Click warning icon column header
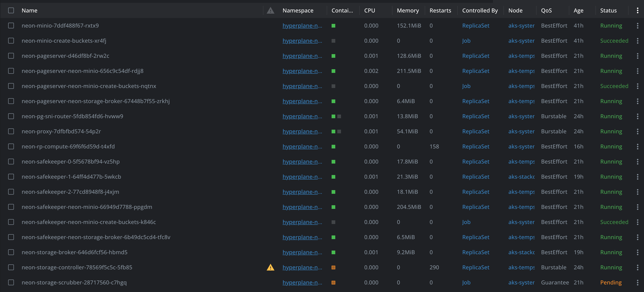 [x=270, y=10]
